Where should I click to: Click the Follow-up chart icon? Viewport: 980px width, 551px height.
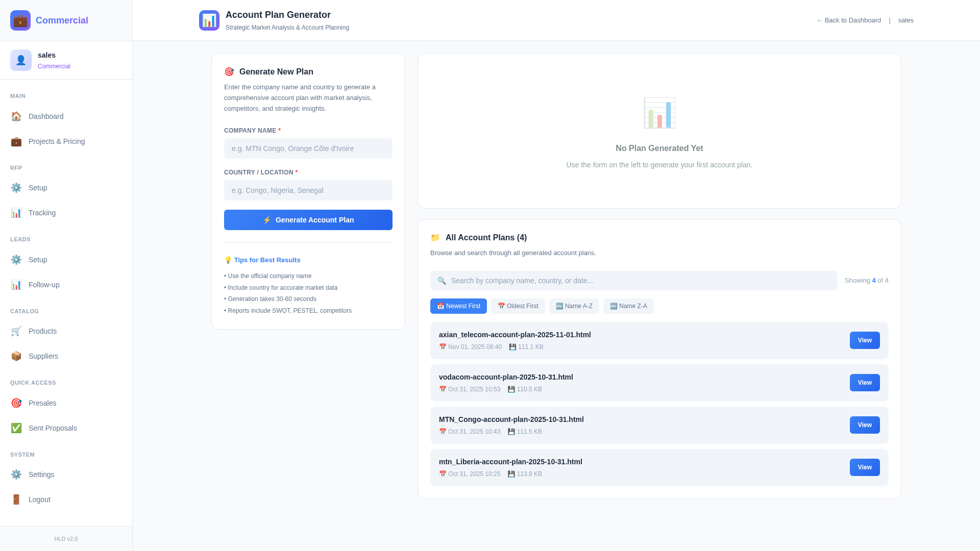click(x=16, y=285)
